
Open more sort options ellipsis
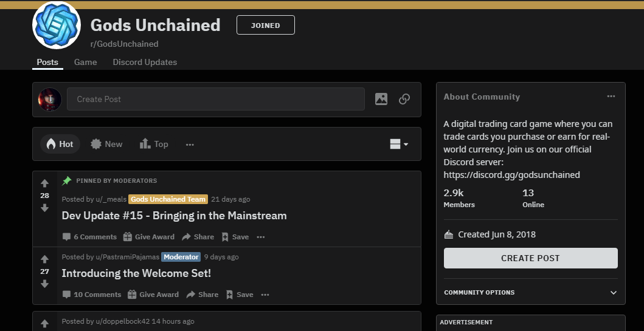[x=190, y=145]
